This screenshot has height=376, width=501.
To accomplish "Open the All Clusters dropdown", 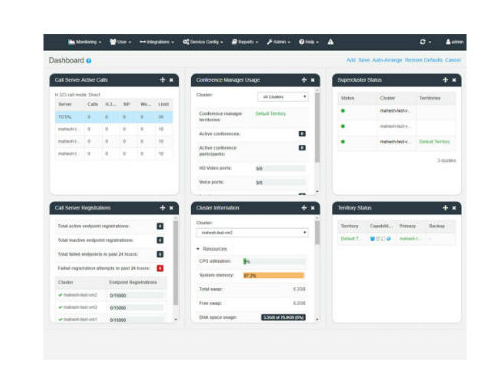I will [x=283, y=97].
